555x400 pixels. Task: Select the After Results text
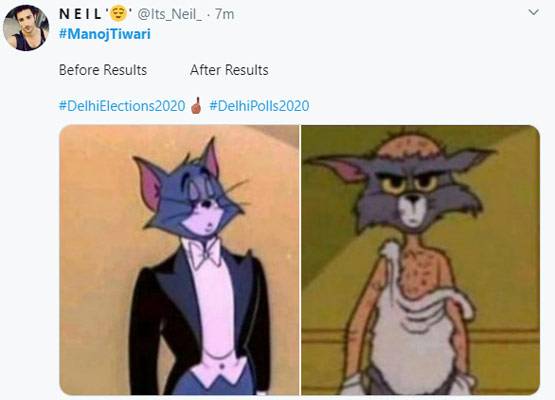[x=229, y=70]
